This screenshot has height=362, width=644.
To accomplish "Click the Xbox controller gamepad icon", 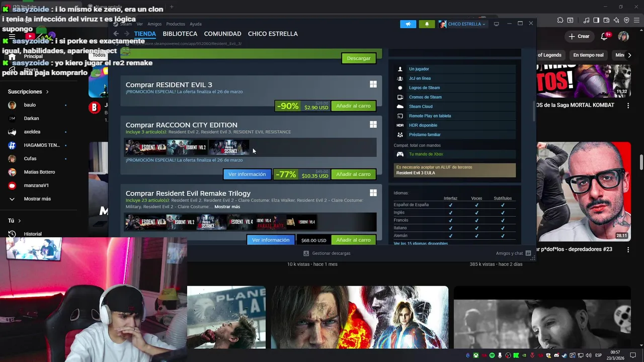I will pos(400,154).
